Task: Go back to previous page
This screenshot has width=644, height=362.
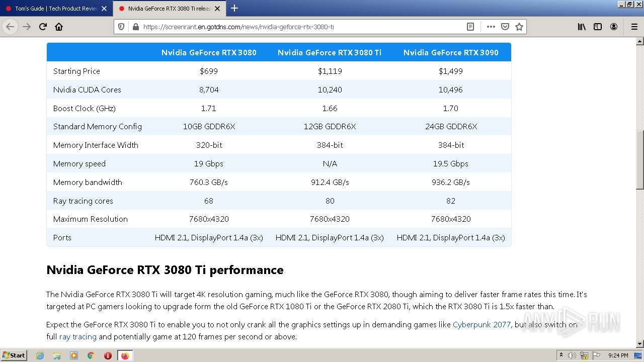Action: click(10, 27)
